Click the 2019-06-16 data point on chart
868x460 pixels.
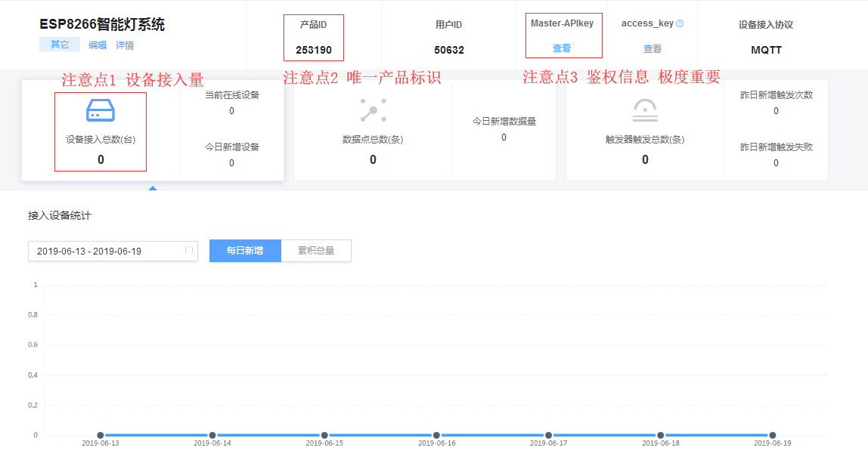coord(437,435)
